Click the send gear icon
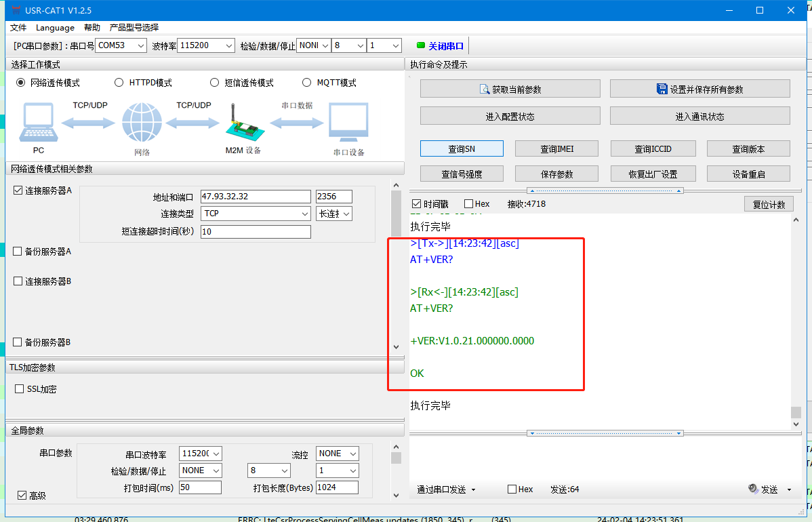 752,489
